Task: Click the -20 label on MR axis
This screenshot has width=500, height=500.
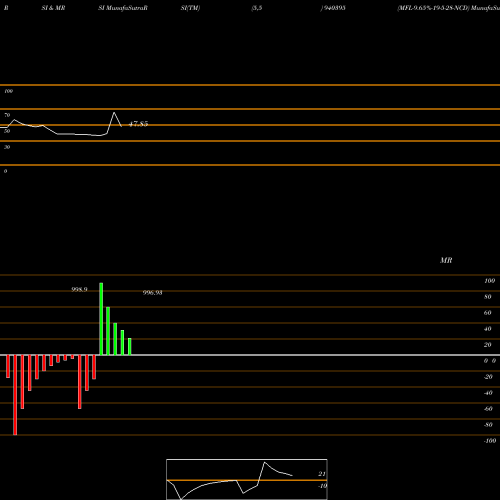Action: pos(488,377)
